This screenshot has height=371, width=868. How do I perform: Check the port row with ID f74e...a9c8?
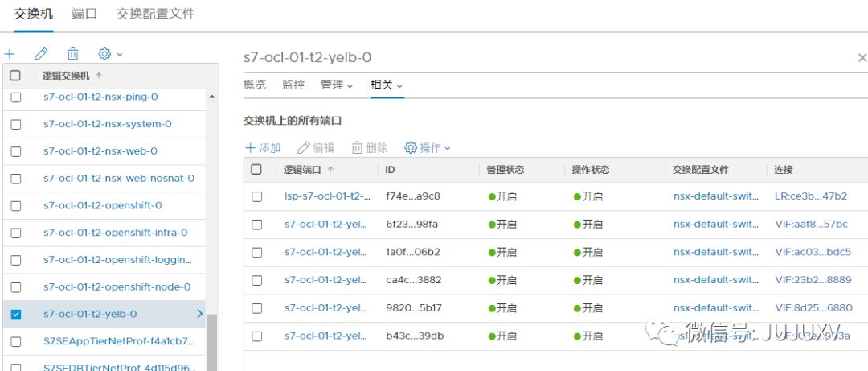click(x=257, y=196)
